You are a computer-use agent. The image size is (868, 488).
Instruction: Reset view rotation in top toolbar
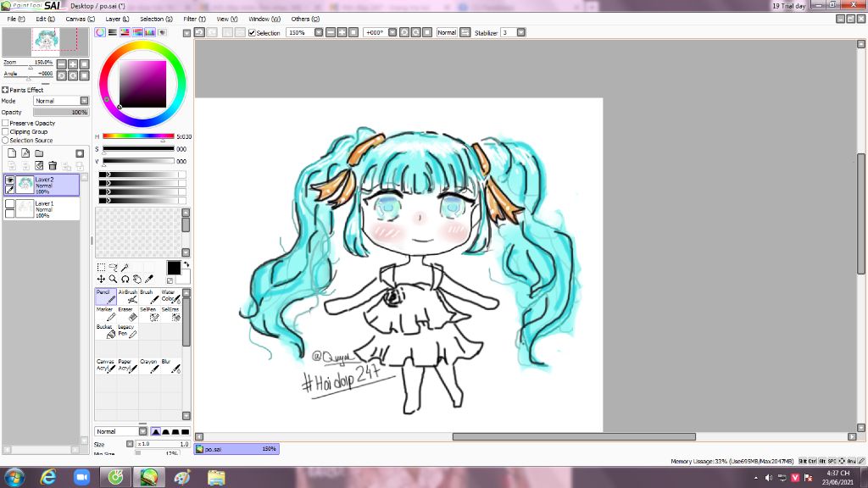(x=427, y=33)
